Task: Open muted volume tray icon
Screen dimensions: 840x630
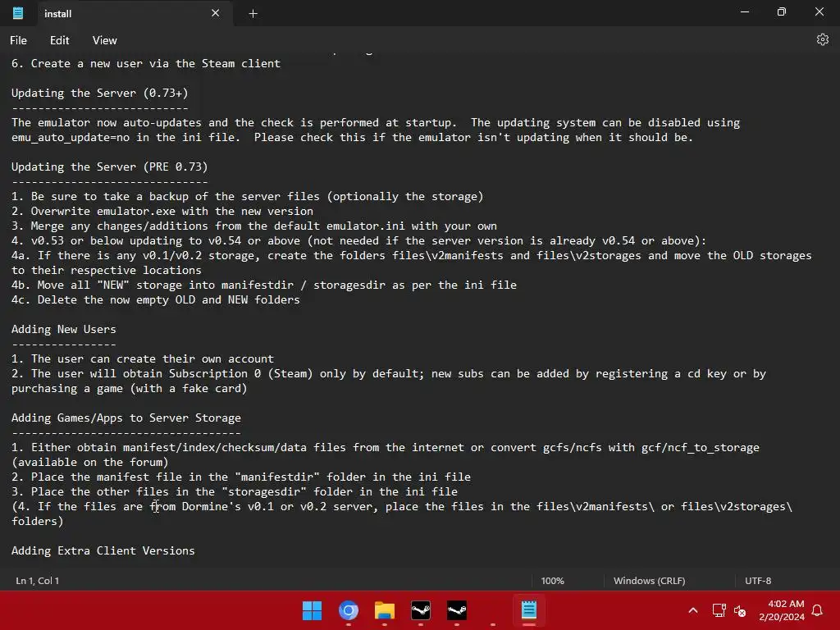Action: (x=740, y=610)
